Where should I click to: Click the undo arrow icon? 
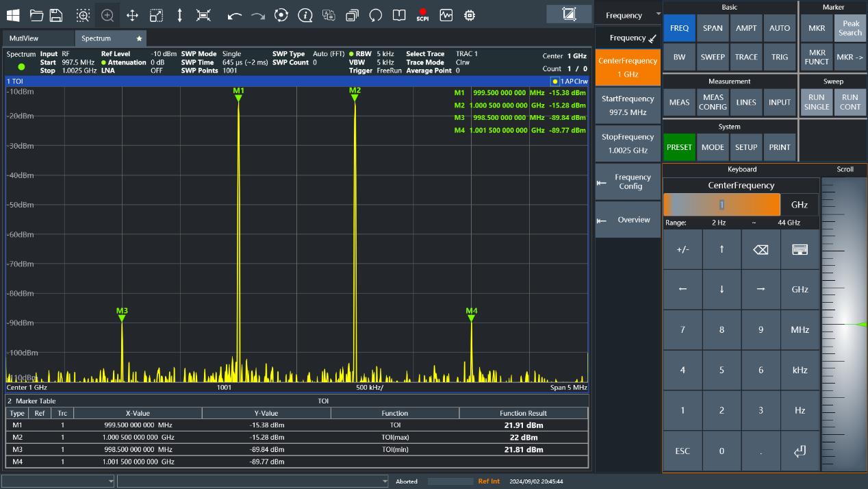point(235,15)
